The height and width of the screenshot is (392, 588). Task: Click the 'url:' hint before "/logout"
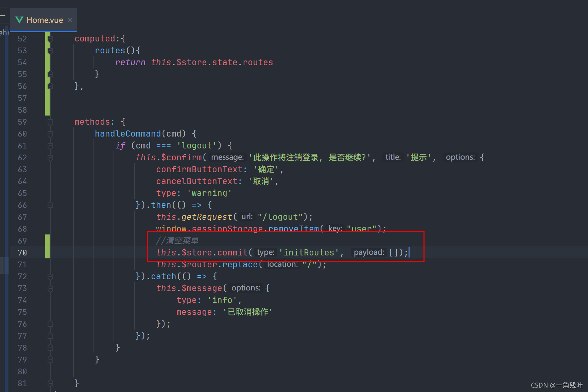[247, 217]
